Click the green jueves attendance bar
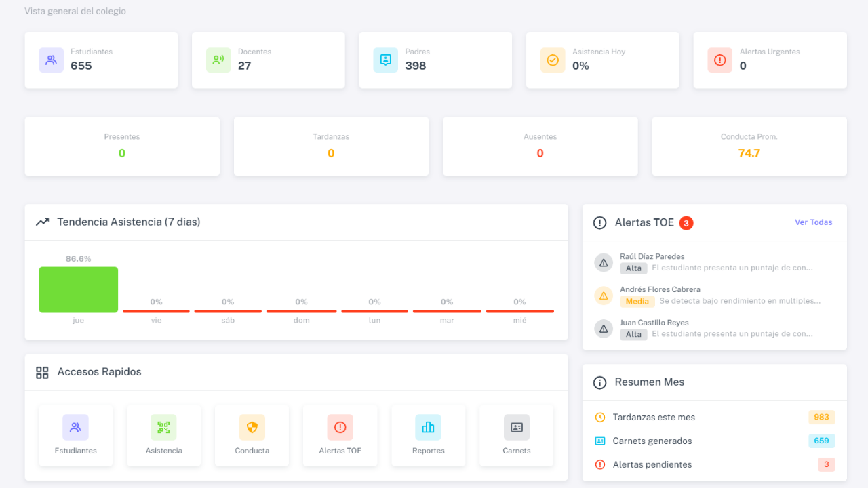 point(78,289)
